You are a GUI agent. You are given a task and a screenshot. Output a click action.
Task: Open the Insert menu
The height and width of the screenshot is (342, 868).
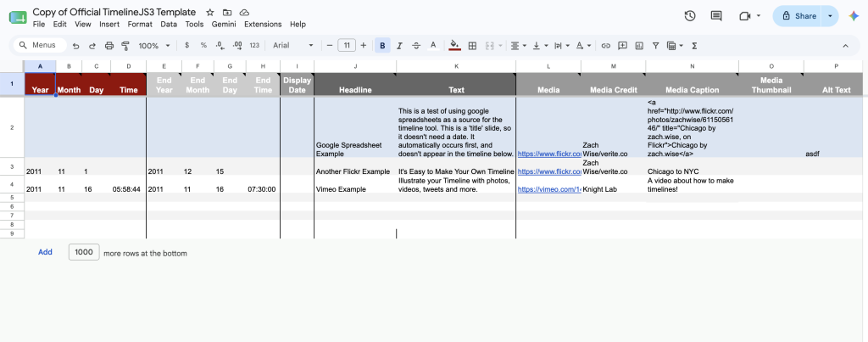(x=109, y=25)
